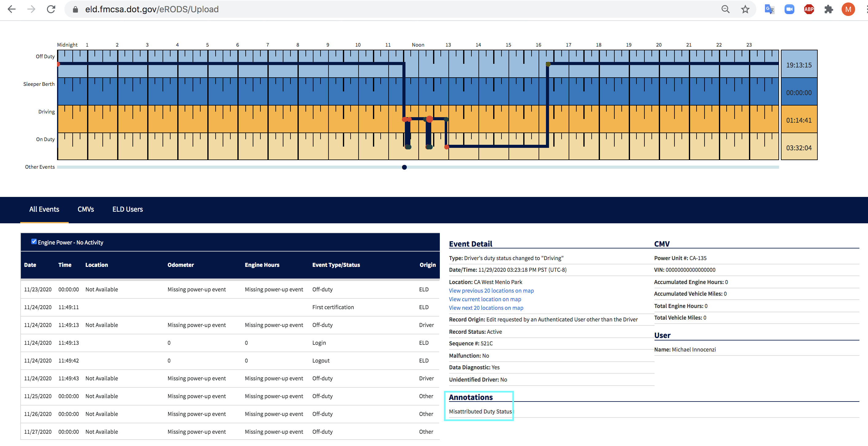Click the Off Duty total 19:13:15
The width and height of the screenshot is (868, 446).
(799, 65)
